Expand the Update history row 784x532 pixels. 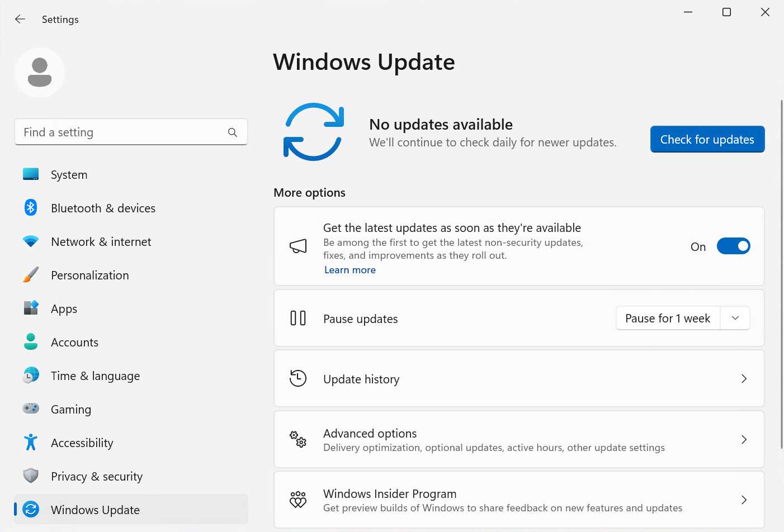(744, 378)
